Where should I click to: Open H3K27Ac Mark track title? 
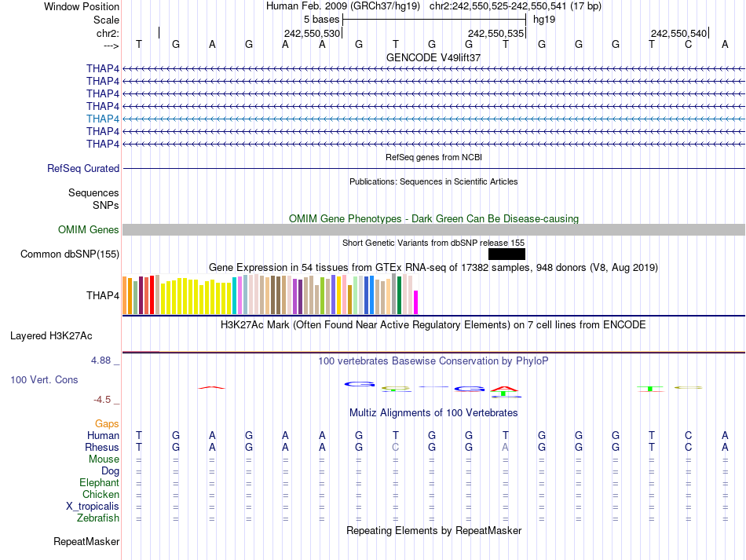(433, 325)
